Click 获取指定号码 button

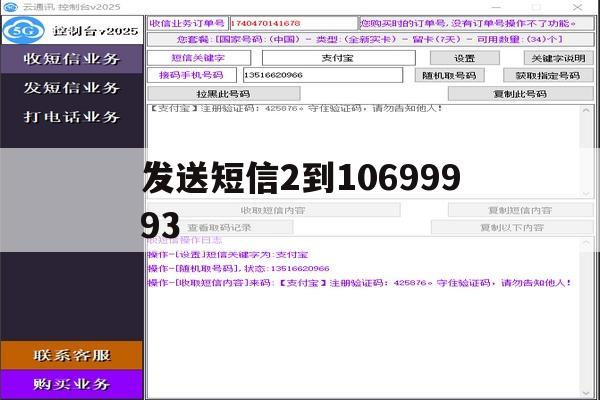click(x=548, y=75)
